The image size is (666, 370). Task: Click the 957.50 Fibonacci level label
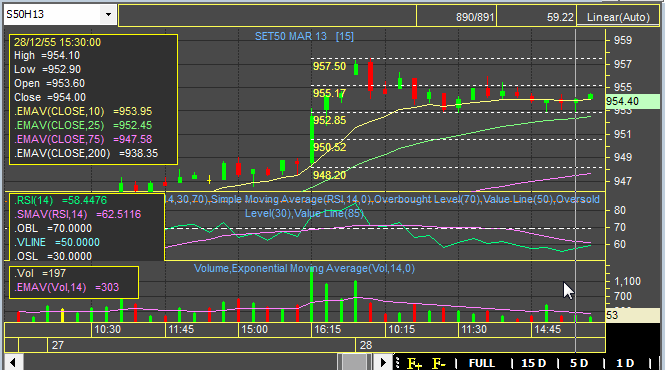tap(329, 66)
